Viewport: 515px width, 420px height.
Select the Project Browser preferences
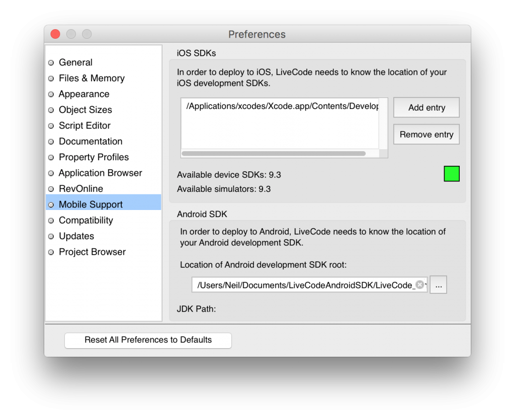click(x=92, y=252)
